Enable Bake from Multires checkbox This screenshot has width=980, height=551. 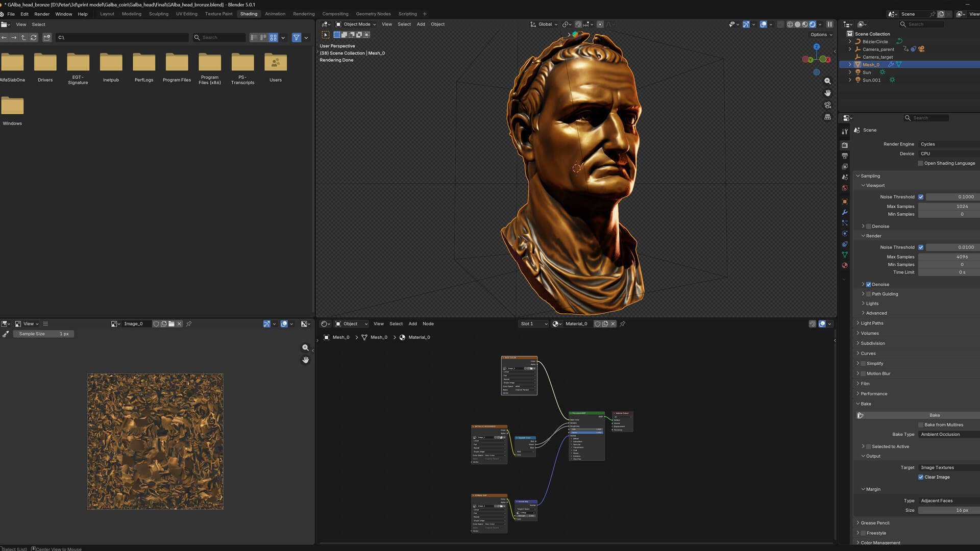(921, 424)
